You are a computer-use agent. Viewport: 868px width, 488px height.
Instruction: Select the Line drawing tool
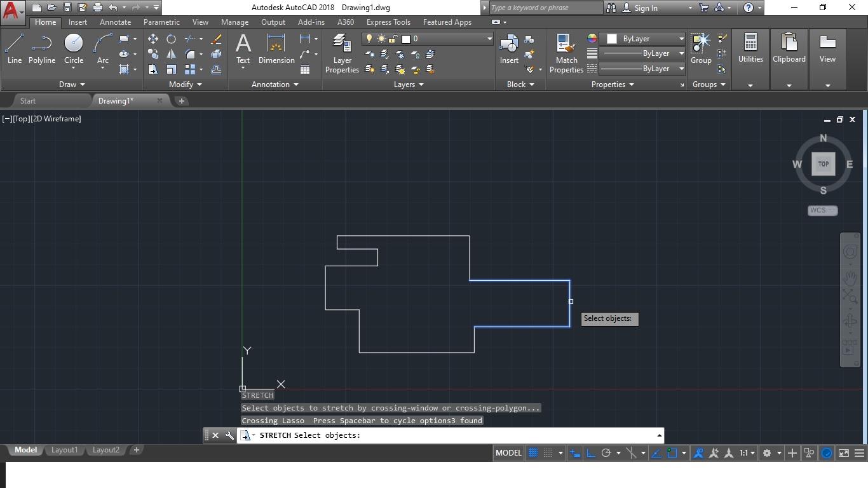(x=15, y=49)
